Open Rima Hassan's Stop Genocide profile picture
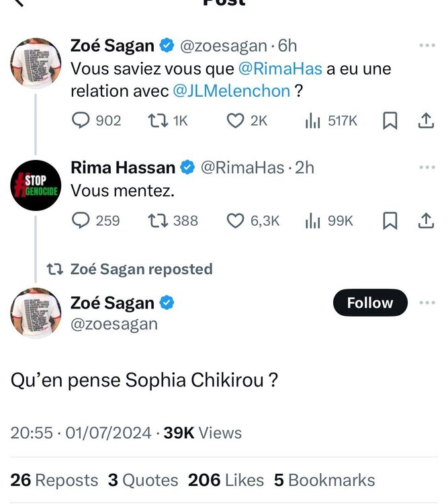Image resolution: width=448 pixels, height=504 pixels. click(x=36, y=186)
